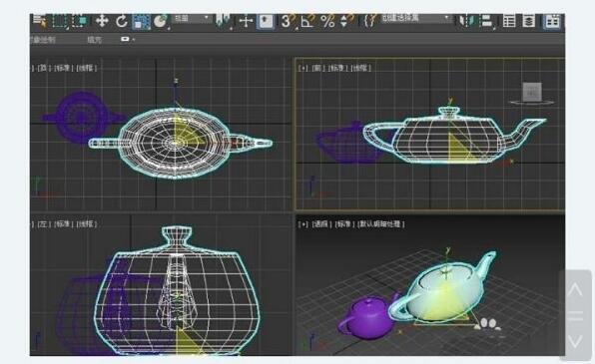Image resolution: width=595 pixels, height=364 pixels.
Task: Select the Move tool in toolbar
Action: click(102, 21)
